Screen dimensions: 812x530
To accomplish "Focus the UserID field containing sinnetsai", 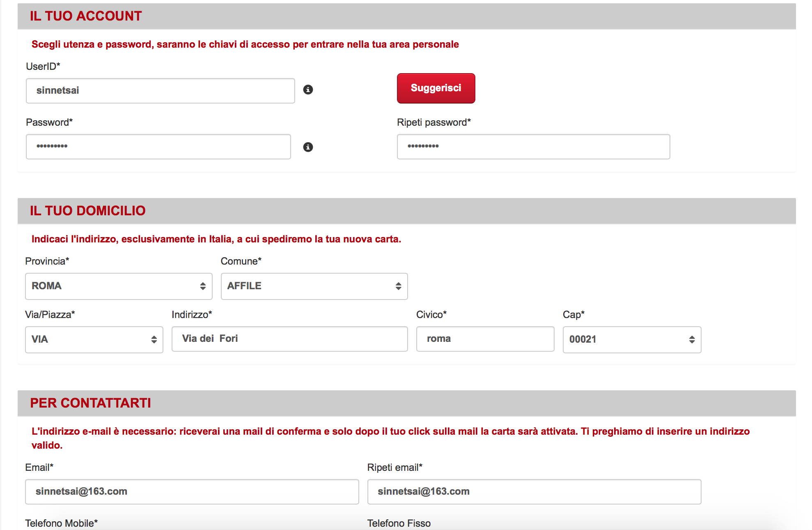I will 161,91.
